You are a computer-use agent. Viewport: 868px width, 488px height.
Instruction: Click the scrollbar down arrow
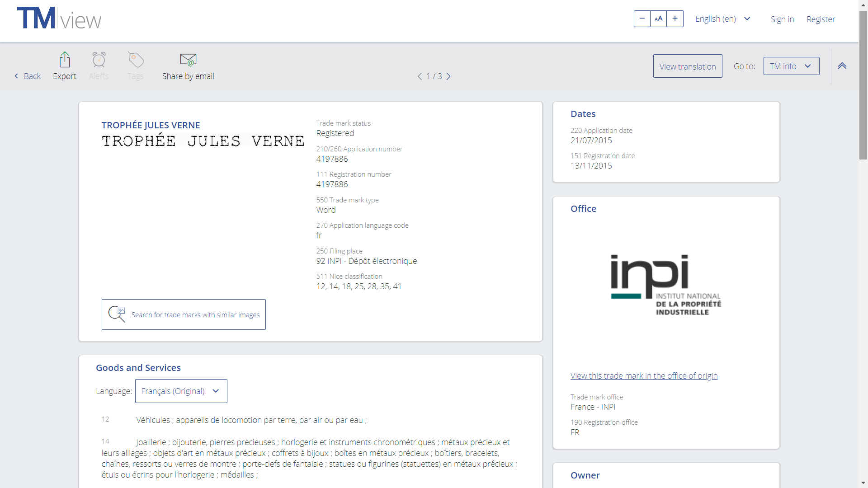point(863,483)
